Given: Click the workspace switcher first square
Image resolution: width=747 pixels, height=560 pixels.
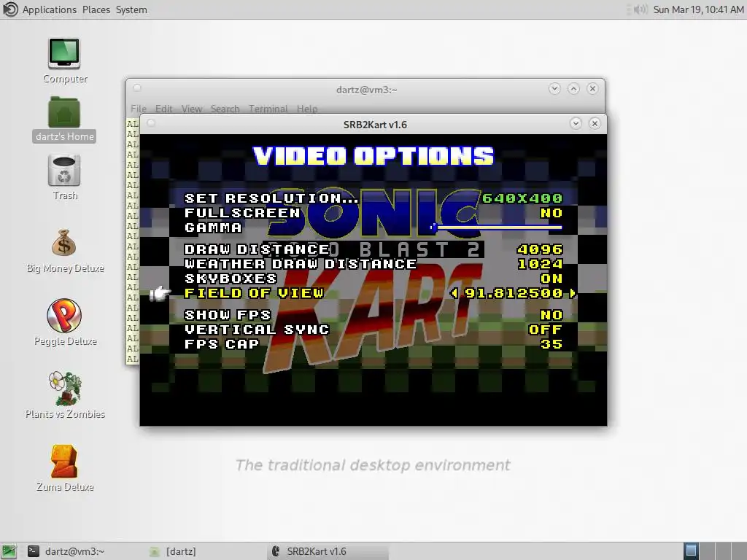Looking at the screenshot, I should (692, 551).
